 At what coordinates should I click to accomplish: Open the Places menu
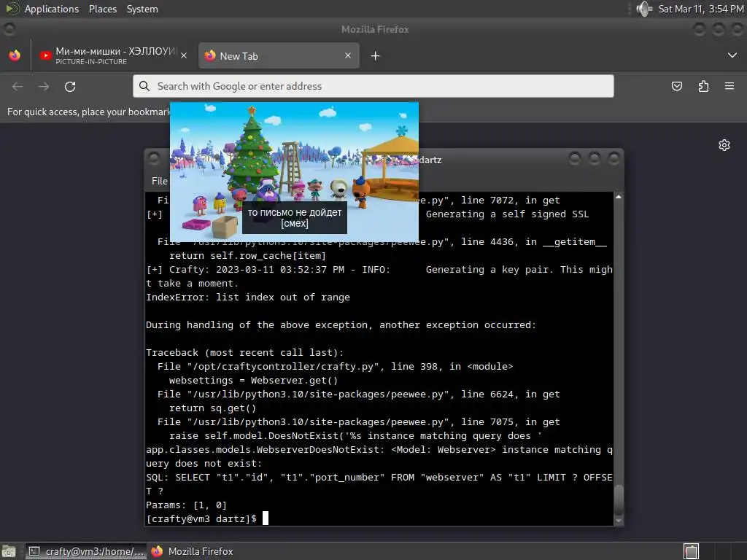(102, 9)
